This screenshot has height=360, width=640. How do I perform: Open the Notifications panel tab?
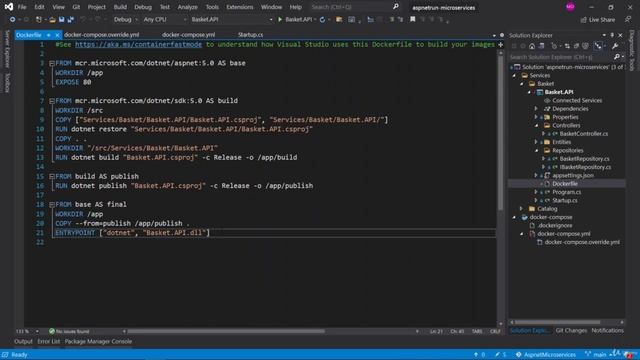(607, 330)
